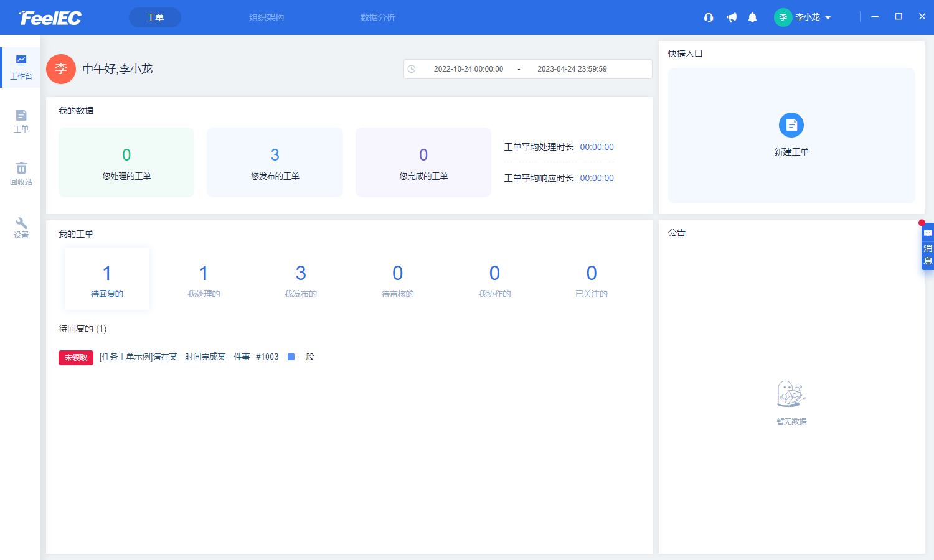
Task: Click the 公告 heading
Action: pos(677,233)
